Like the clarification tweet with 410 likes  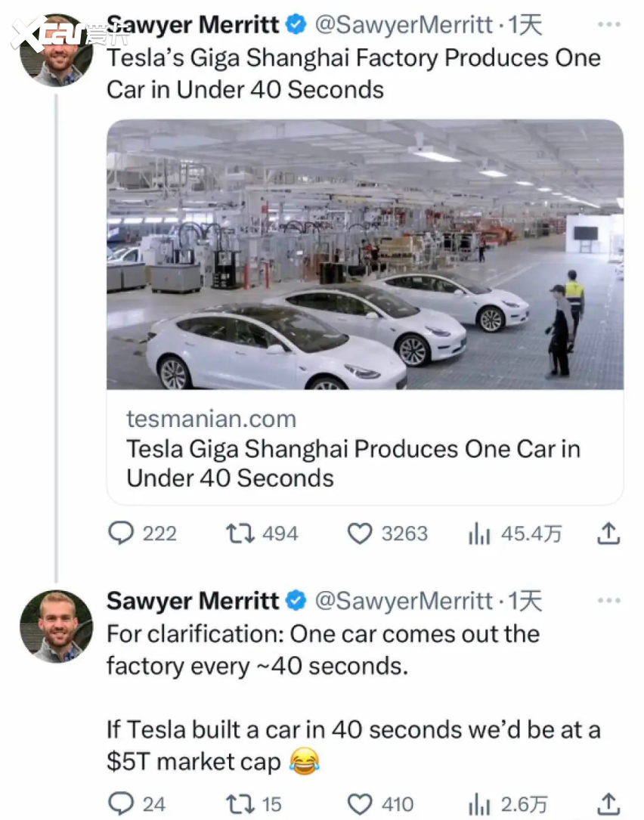pos(360,803)
